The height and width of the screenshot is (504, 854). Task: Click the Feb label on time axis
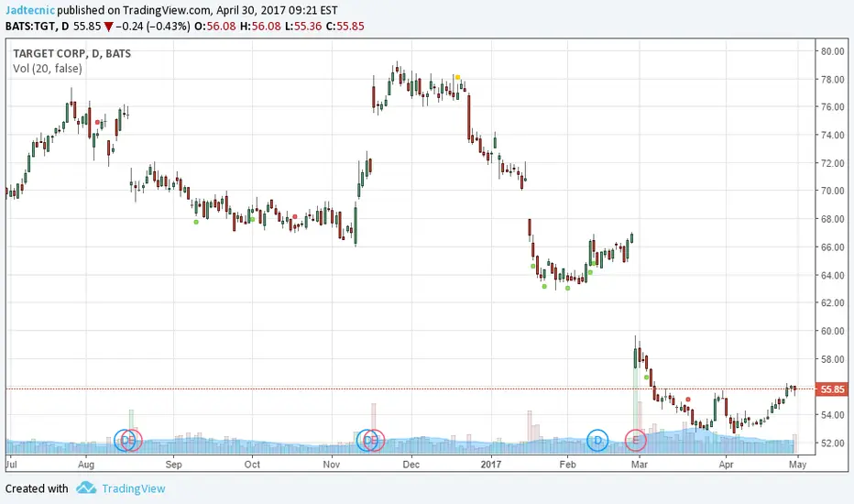pos(567,465)
